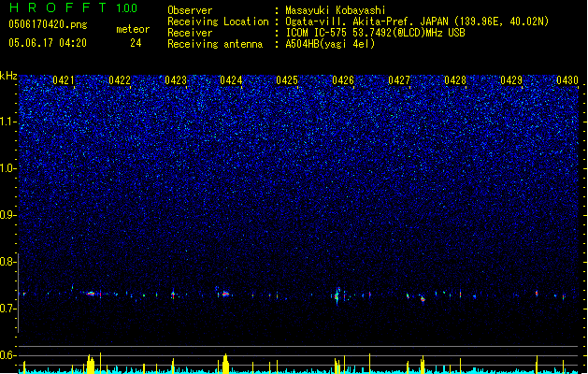Click the 'Receiving antenna' label

click(215, 44)
